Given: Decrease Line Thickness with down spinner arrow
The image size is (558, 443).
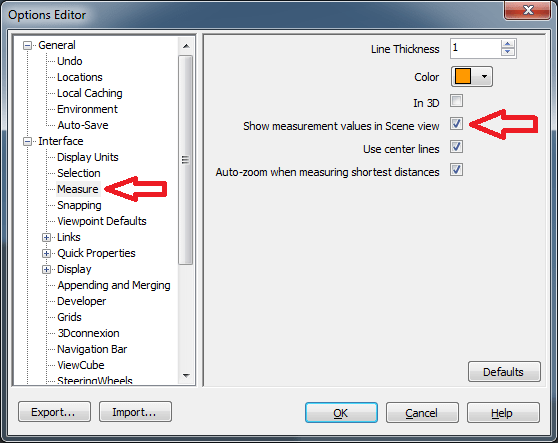Looking at the screenshot, I should tap(507, 52).
